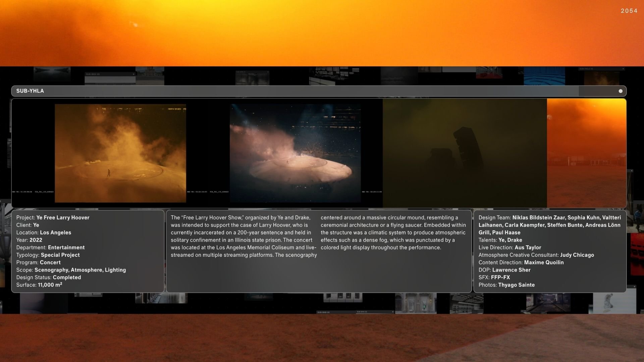Click Photos credit 'Thyago Sainte'
This screenshot has height=362, width=644.
[517, 285]
